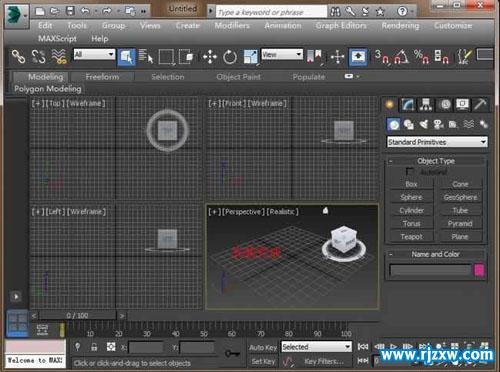Click the 0 / 100 time slider

[x=77, y=315]
